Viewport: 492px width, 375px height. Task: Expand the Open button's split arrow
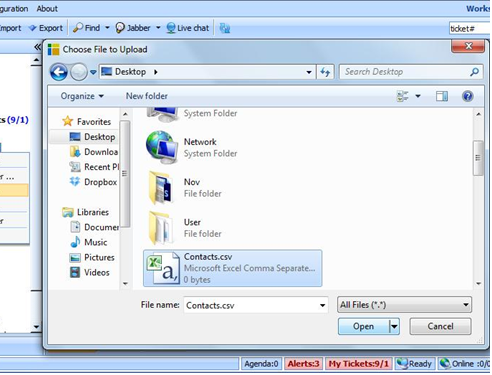click(394, 326)
